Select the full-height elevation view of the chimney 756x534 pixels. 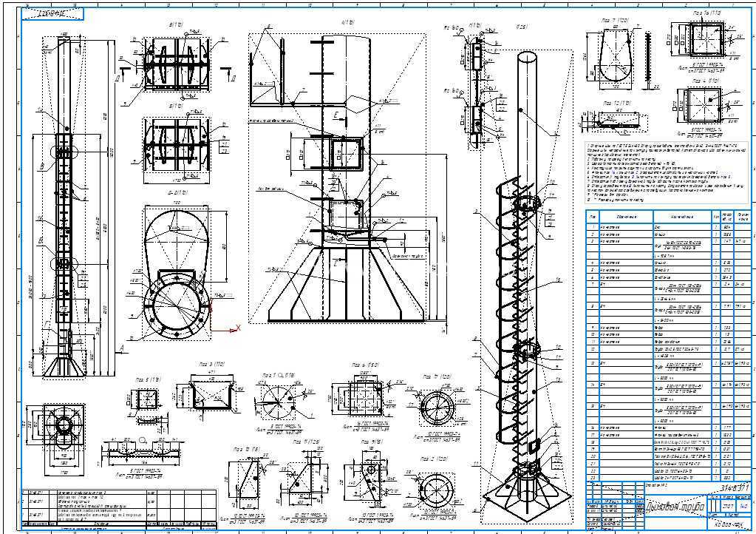point(65,207)
